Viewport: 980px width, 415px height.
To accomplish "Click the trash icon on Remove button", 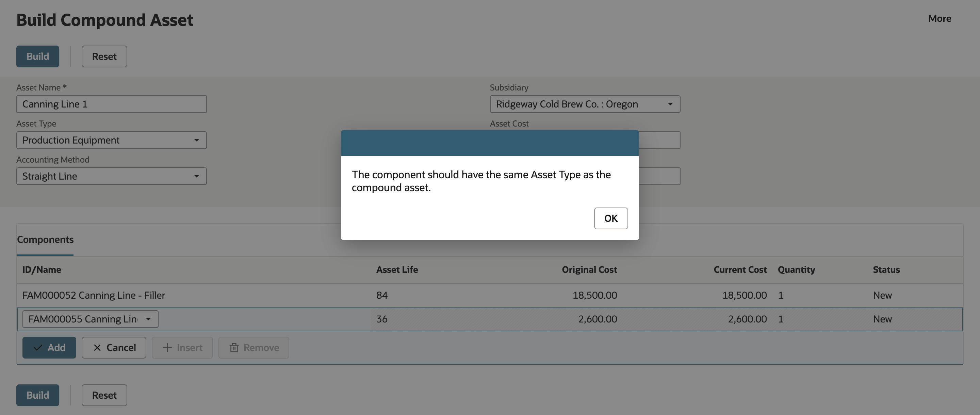I will coord(234,348).
